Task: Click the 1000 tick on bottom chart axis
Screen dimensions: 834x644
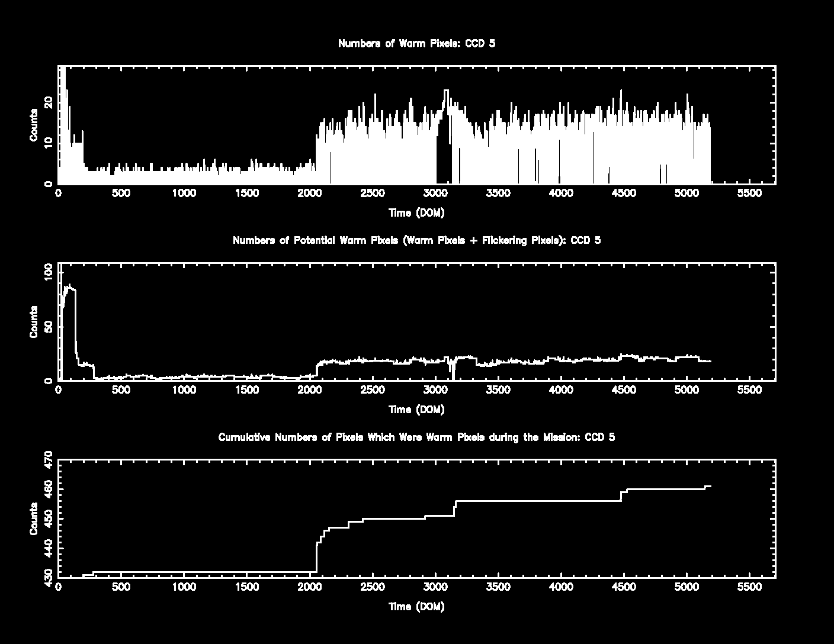Action: click(184, 587)
